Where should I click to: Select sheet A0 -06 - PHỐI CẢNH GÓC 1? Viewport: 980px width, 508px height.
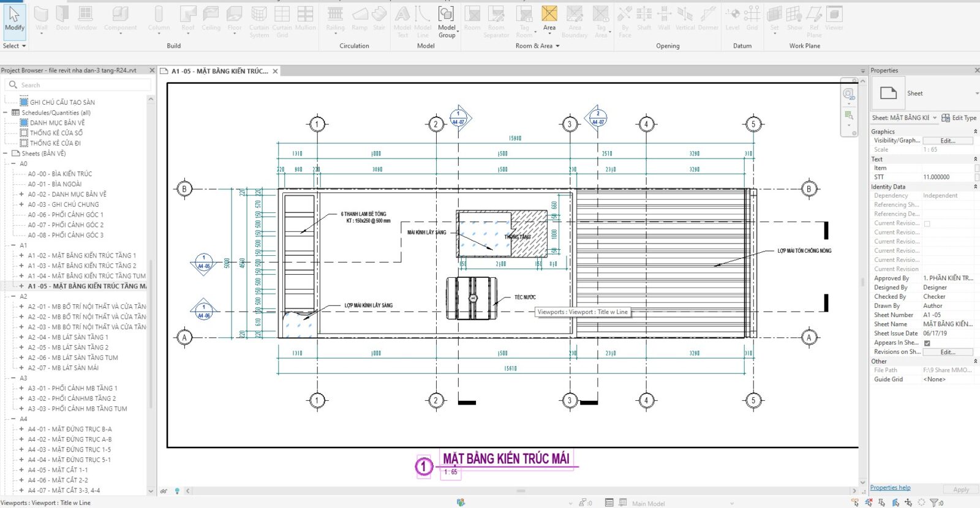point(66,215)
